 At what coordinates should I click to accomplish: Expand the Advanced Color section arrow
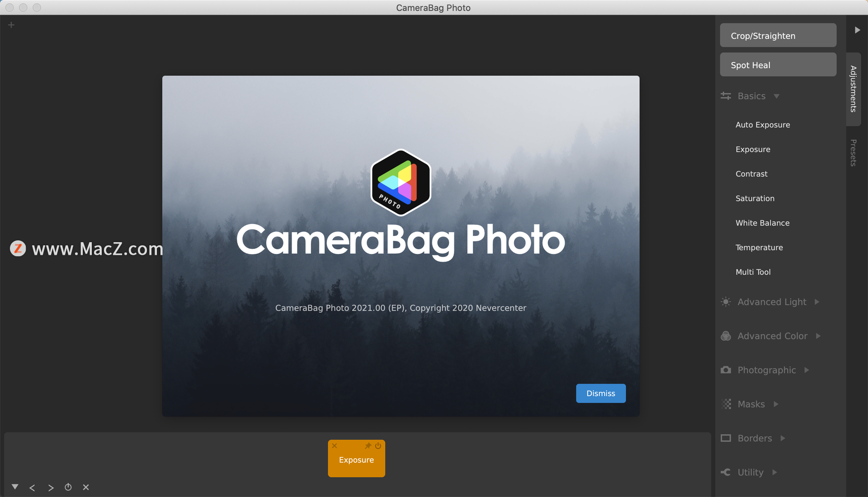pos(818,336)
